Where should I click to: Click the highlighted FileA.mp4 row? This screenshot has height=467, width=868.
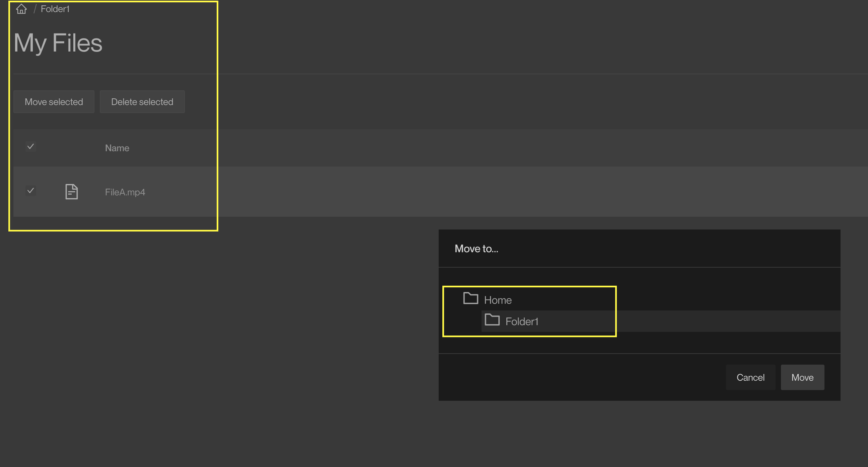125,192
